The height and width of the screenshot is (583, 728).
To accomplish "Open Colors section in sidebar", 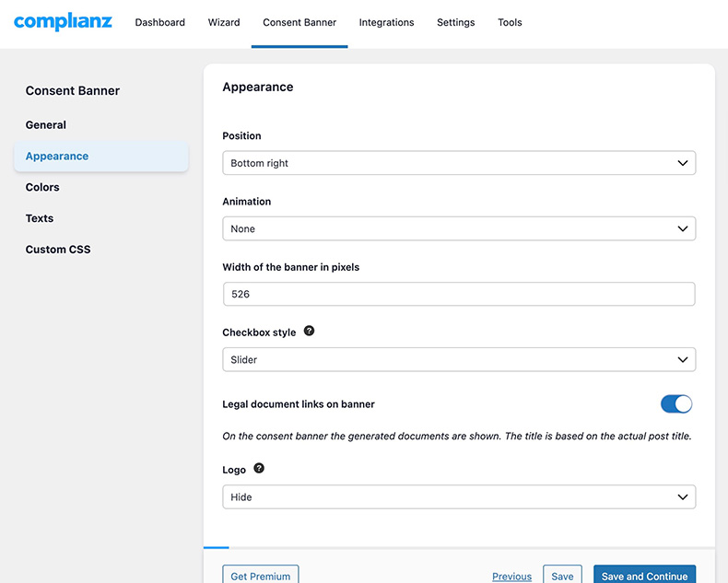I will pos(42,187).
